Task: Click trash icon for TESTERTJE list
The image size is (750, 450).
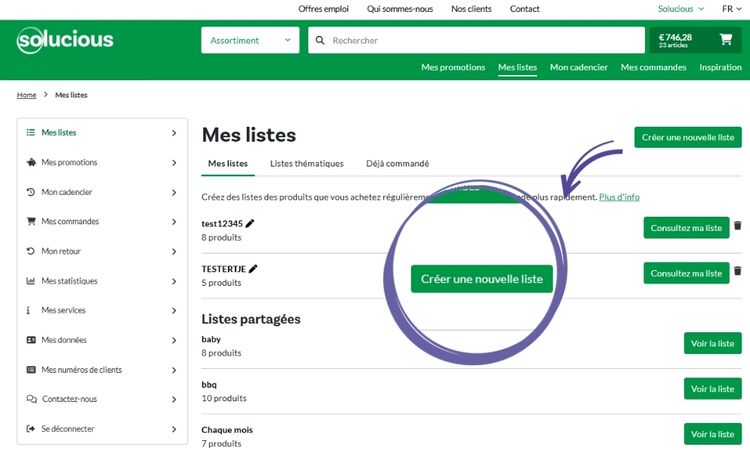Action: click(738, 271)
